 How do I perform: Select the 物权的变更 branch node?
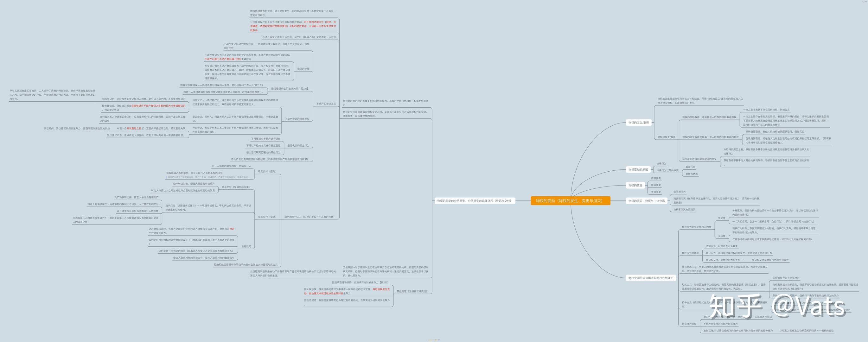(x=635, y=185)
